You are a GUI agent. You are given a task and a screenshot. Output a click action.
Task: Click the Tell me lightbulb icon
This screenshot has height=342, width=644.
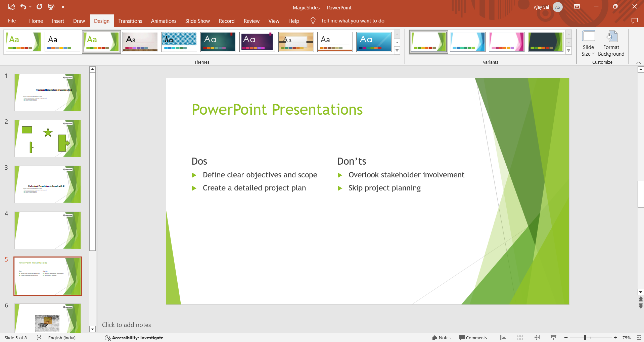pos(313,21)
